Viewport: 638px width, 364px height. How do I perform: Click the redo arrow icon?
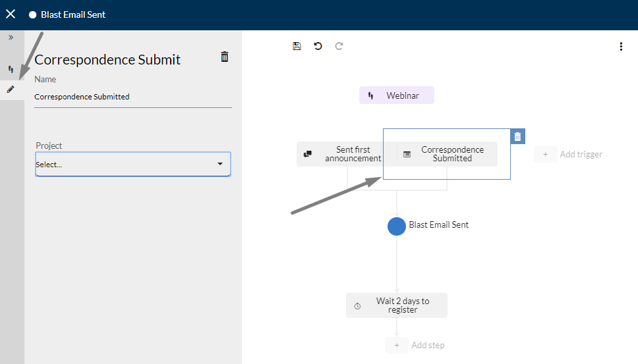click(339, 46)
